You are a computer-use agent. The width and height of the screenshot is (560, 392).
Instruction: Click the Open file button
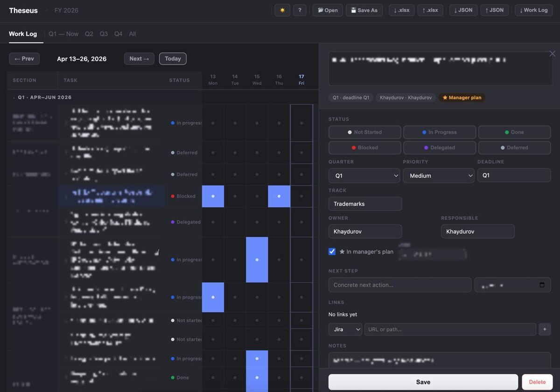(328, 10)
